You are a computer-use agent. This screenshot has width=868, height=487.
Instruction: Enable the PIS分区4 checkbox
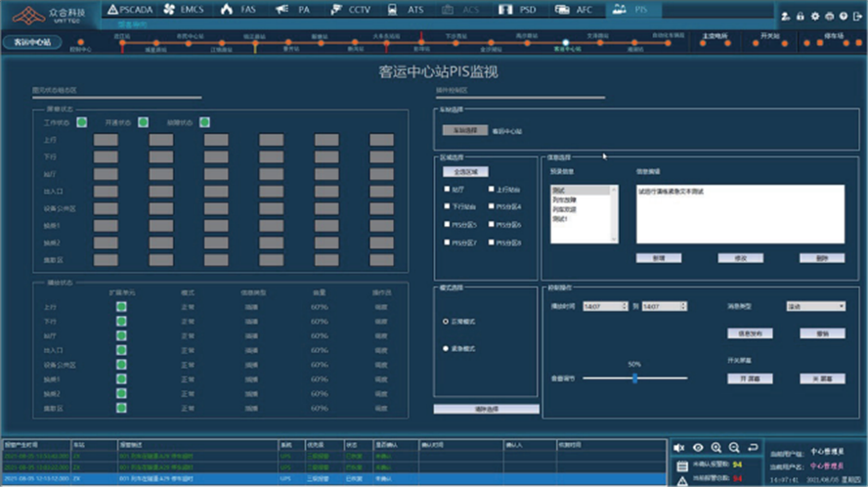(x=491, y=207)
